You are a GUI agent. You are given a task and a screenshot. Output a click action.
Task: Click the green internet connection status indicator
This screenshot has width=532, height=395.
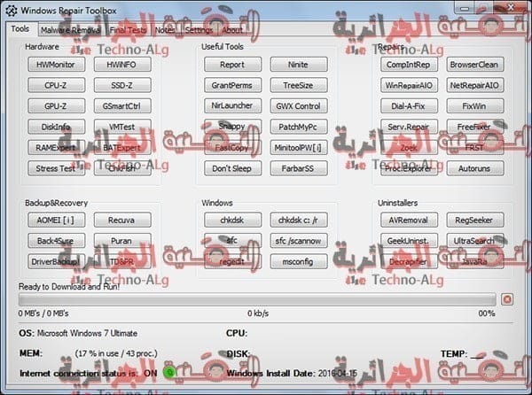(169, 373)
